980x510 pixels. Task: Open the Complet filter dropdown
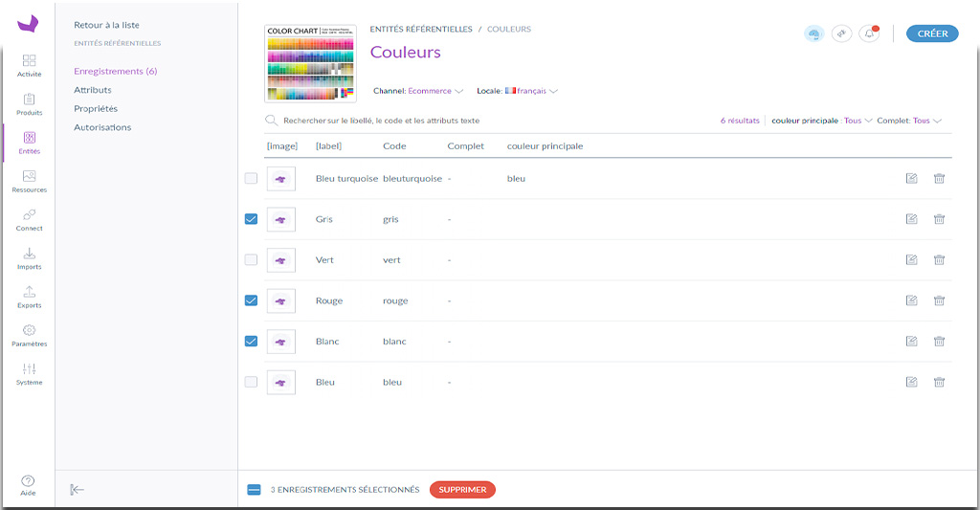[909, 121]
